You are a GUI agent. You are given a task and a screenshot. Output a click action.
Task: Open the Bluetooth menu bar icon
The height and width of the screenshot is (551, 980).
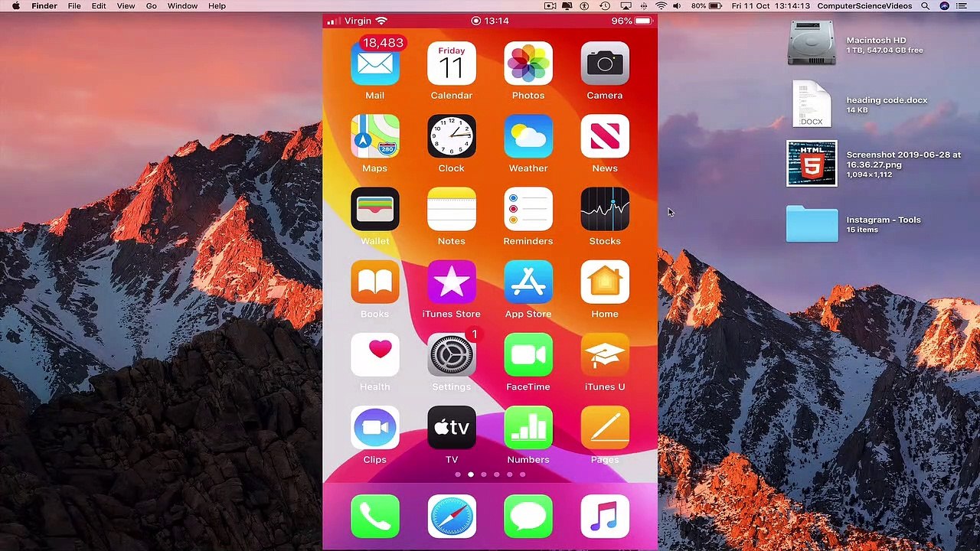(x=643, y=6)
